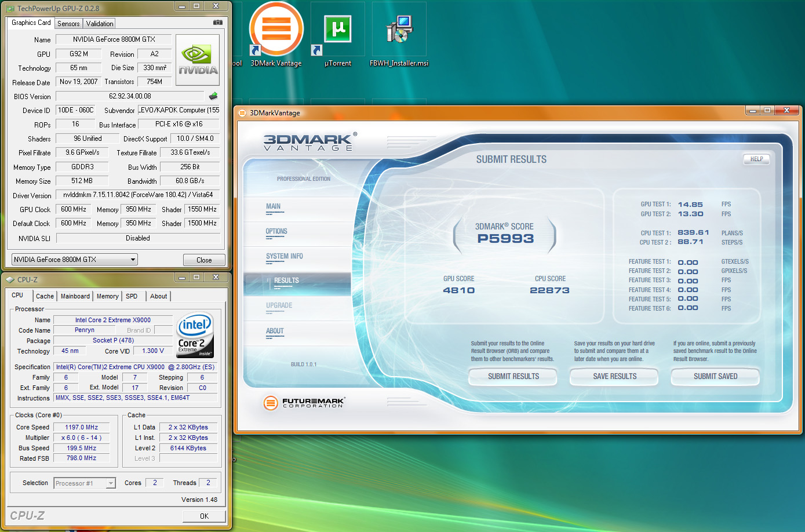Open Options in 3DMark sidebar

[276, 231]
